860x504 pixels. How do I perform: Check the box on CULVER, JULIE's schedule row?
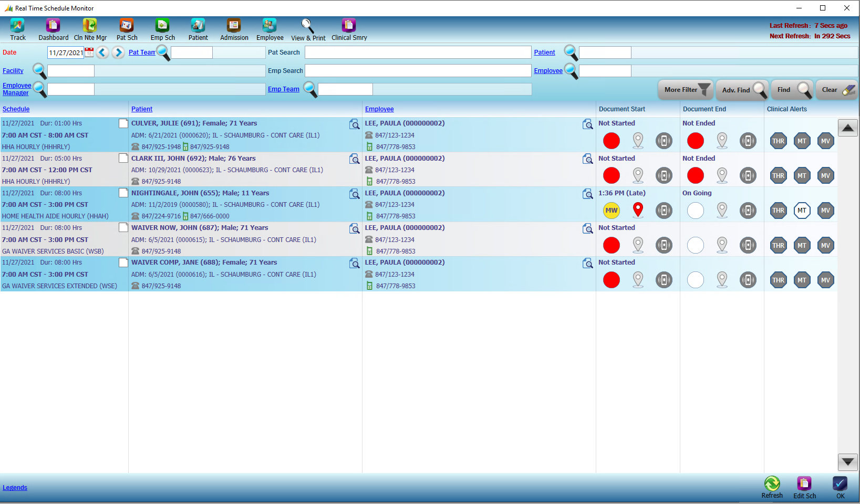[x=123, y=123]
